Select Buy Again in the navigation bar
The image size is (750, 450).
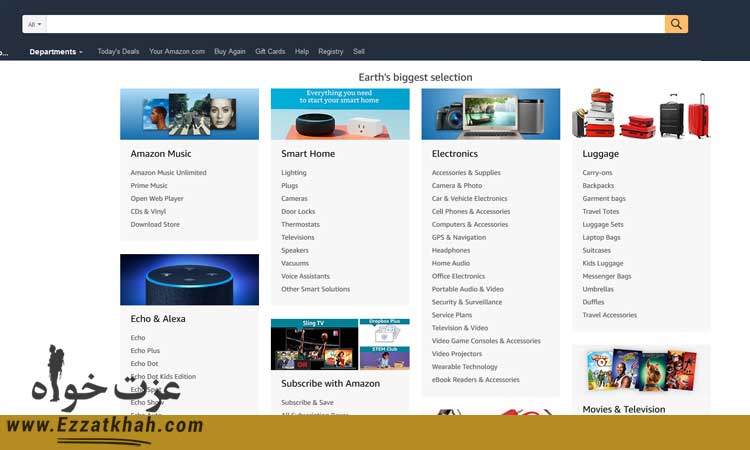(230, 52)
